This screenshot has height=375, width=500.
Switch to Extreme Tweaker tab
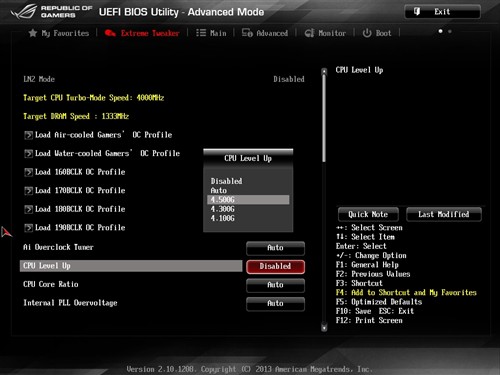point(142,33)
